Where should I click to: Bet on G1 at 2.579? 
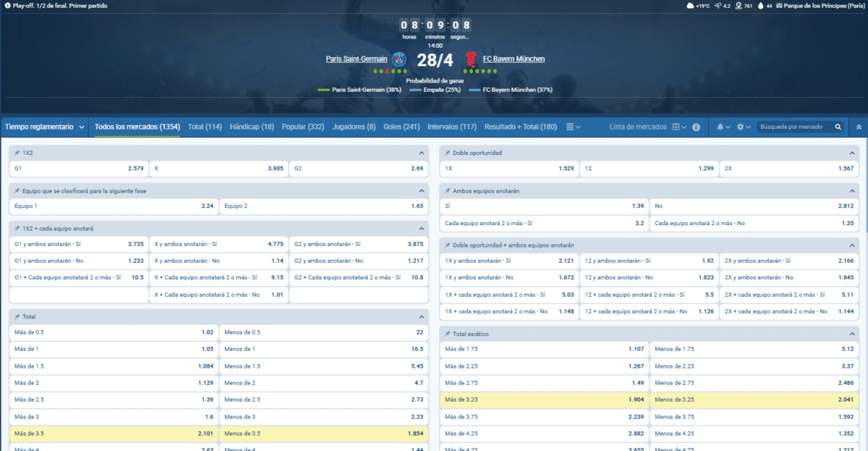coord(79,168)
